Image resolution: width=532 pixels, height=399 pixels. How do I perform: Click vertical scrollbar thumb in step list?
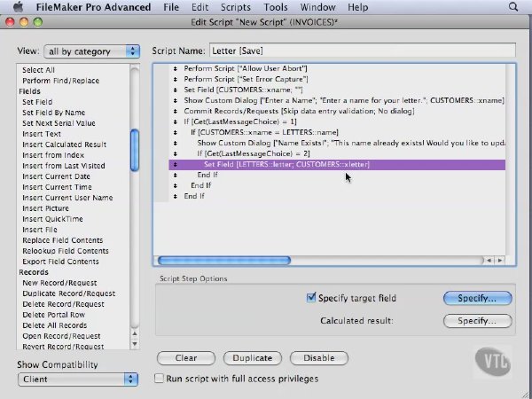click(135, 150)
